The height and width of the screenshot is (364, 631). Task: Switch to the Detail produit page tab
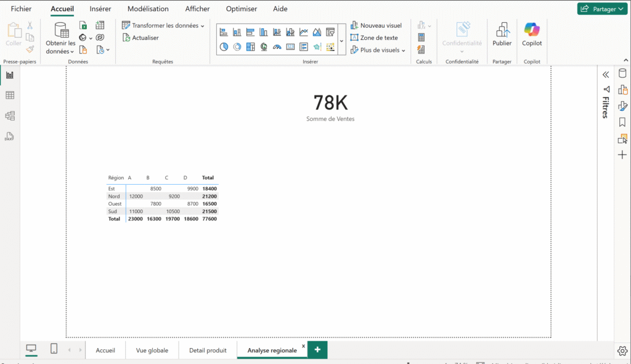(x=208, y=349)
